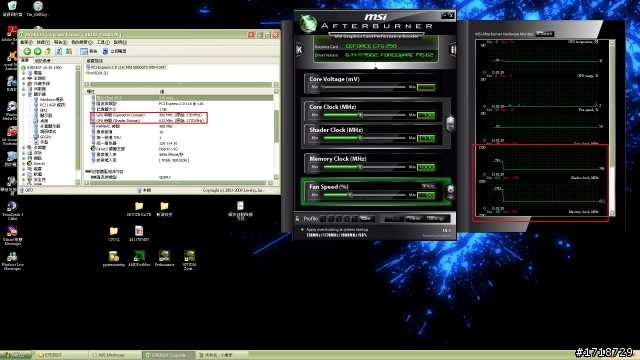Click Afterburner's info (i) side button
Screen dimensions: 640x360
[452, 50]
